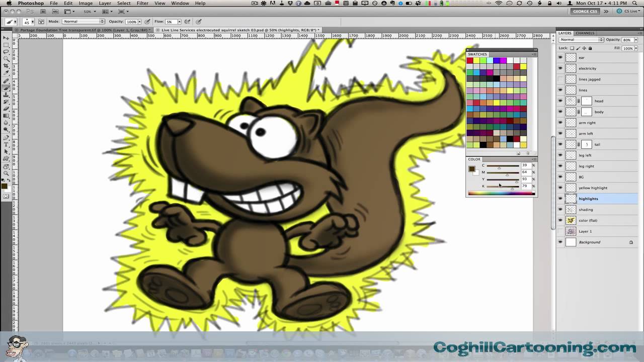The width and height of the screenshot is (644, 362).
Task: Show the Layer 1 layer
Action: [560, 231]
